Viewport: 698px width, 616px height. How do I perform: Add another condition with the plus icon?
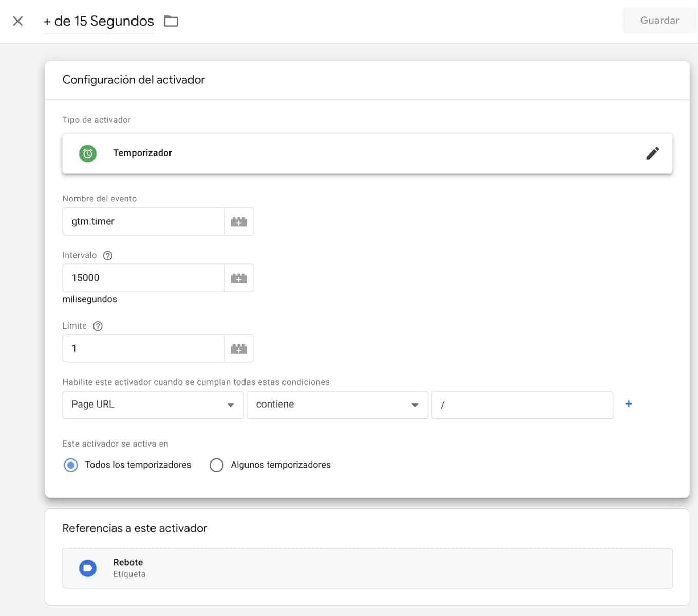629,404
